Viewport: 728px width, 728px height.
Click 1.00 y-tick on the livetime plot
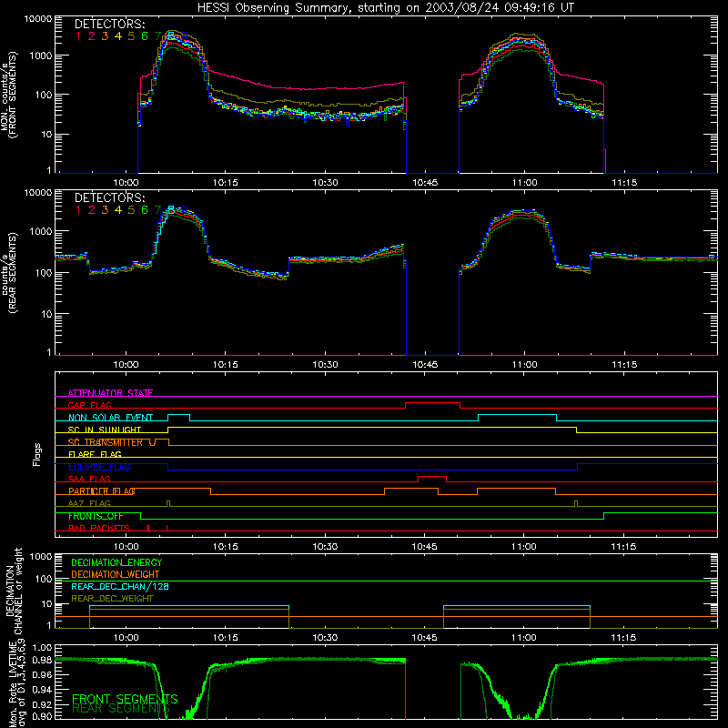42,647
